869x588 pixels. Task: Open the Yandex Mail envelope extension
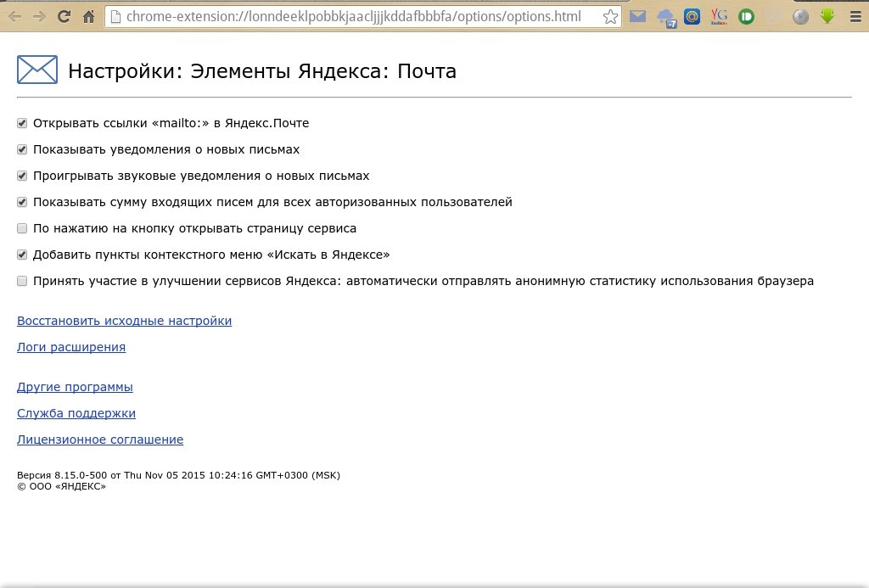pyautogui.click(x=638, y=17)
